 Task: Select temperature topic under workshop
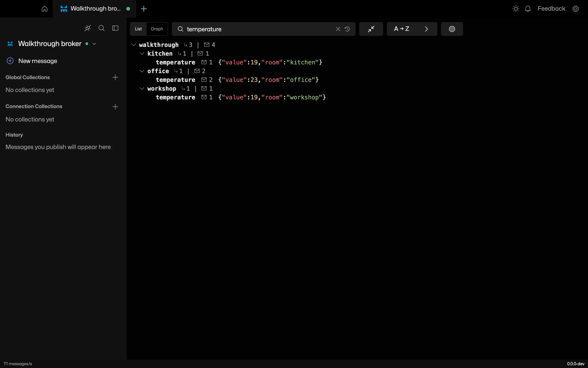coord(175,97)
